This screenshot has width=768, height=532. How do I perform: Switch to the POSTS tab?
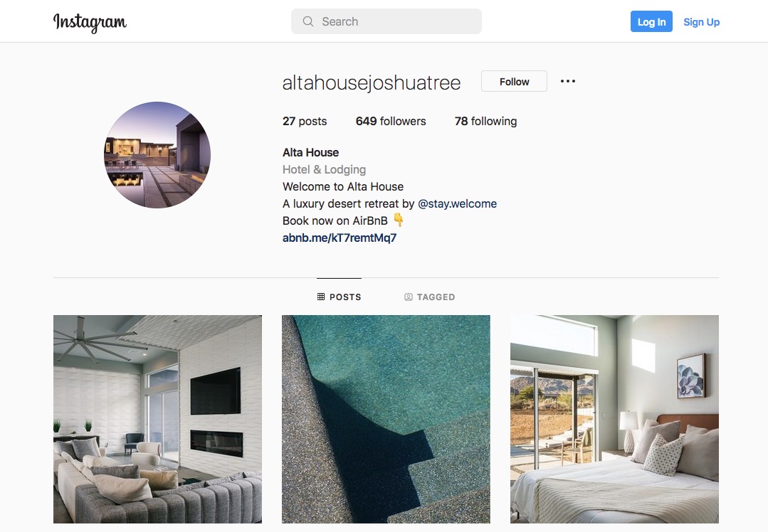[339, 297]
